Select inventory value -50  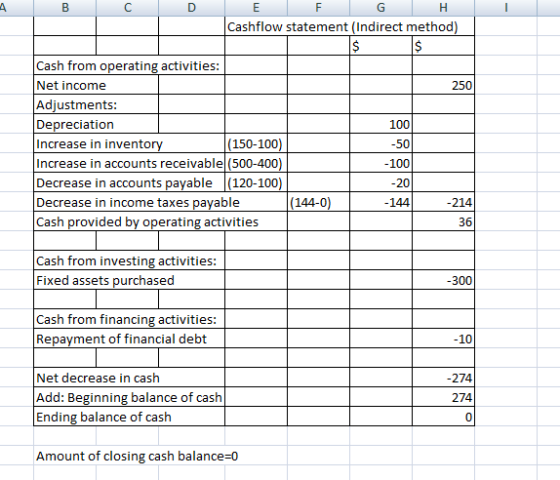tap(381, 144)
